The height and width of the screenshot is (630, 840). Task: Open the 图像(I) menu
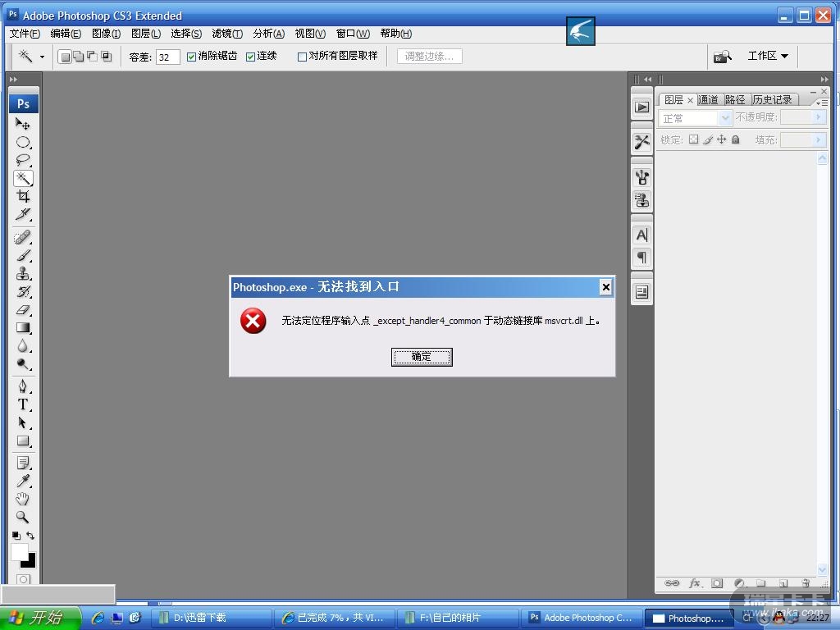click(106, 34)
